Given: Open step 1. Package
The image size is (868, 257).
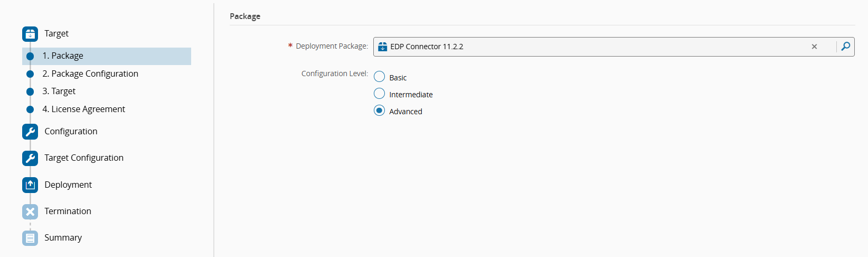Looking at the screenshot, I should click(63, 56).
